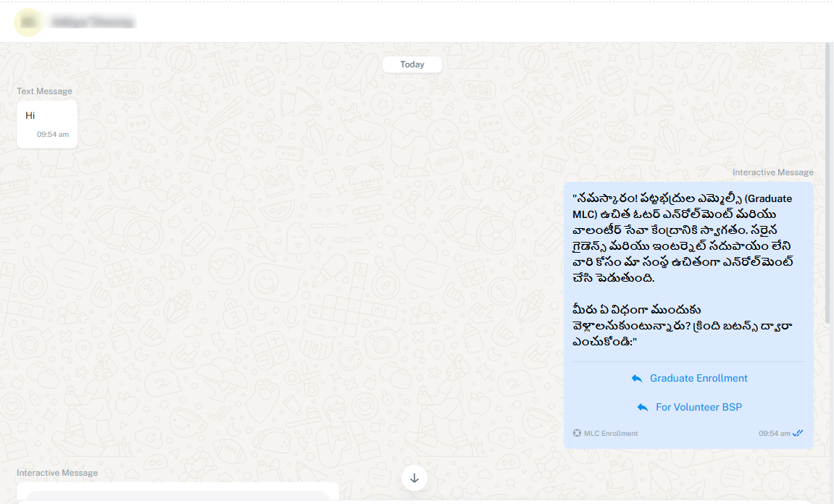The image size is (834, 504).
Task: Click the reply arrow beside Graduate Enrollment
Action: [x=637, y=379]
